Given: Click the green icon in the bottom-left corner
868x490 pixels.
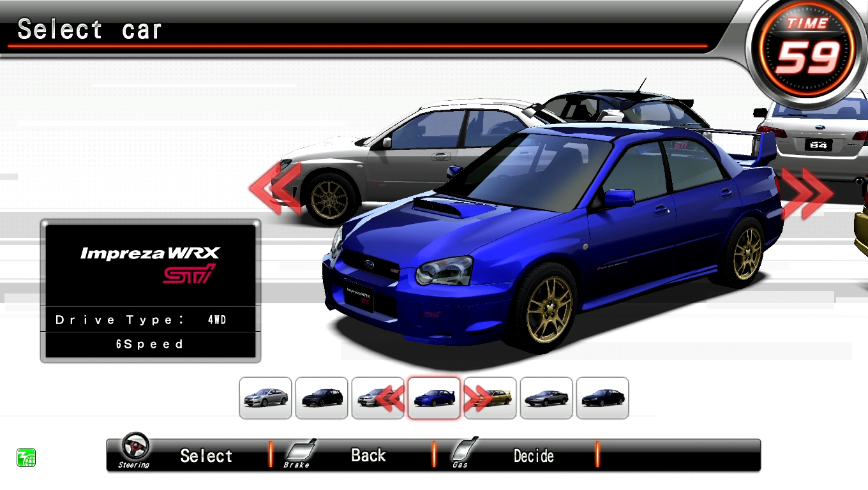Looking at the screenshot, I should tap(26, 457).
